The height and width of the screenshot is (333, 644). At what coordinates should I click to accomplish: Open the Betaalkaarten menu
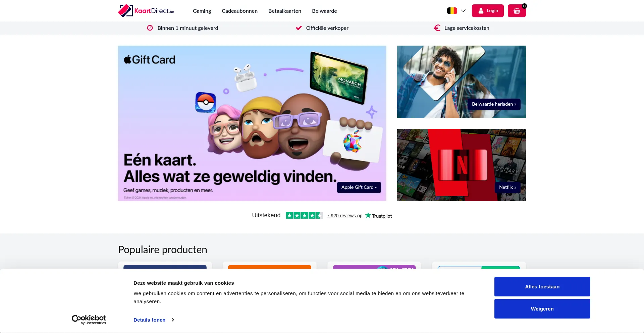tap(285, 11)
